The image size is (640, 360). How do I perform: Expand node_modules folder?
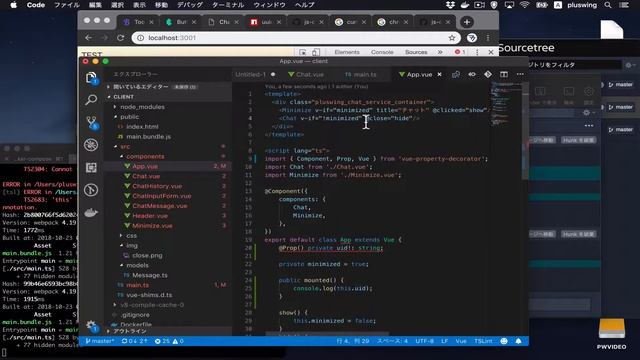click(142, 107)
